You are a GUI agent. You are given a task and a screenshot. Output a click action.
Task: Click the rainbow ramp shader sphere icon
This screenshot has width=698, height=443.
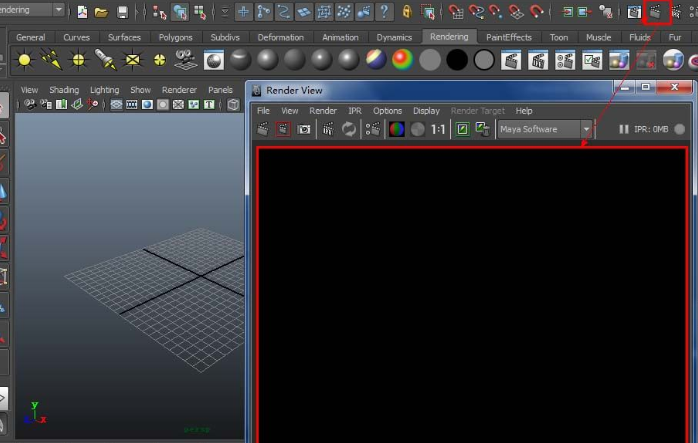click(x=402, y=60)
